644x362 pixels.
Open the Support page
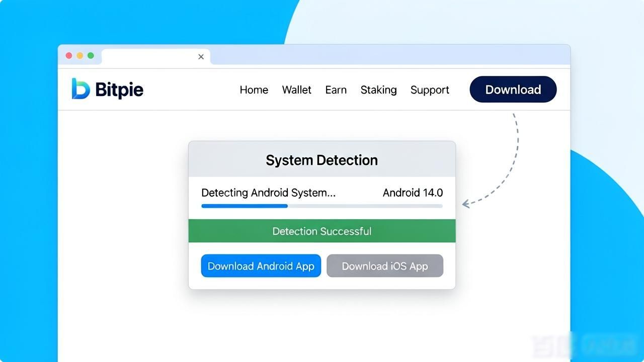[x=430, y=90]
